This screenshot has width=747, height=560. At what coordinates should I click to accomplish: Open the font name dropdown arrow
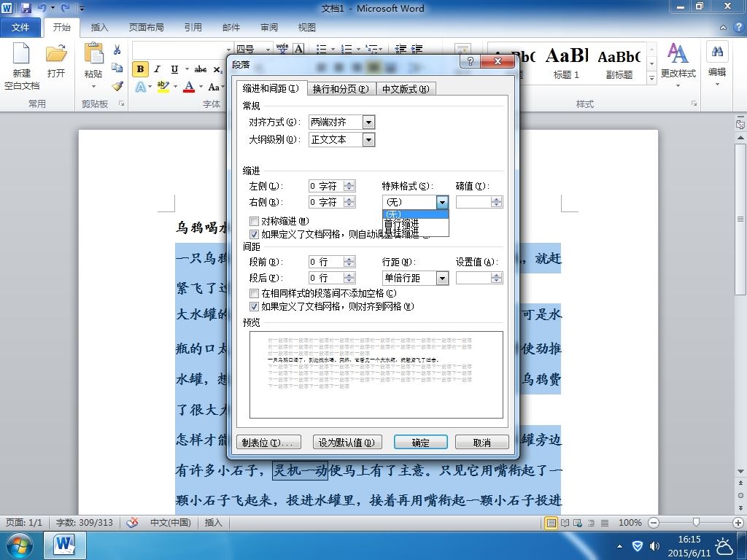click(228, 49)
